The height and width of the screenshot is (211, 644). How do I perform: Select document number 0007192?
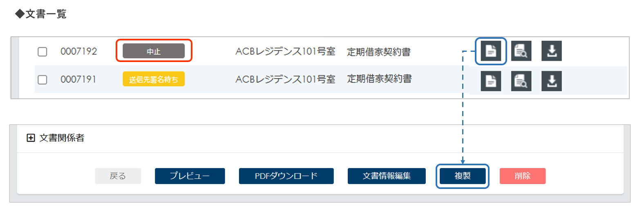click(79, 51)
